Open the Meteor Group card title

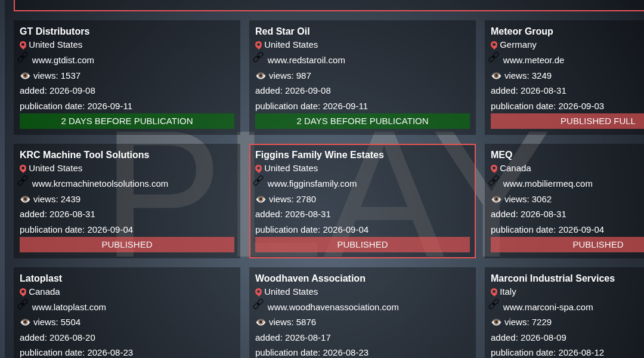tap(522, 31)
